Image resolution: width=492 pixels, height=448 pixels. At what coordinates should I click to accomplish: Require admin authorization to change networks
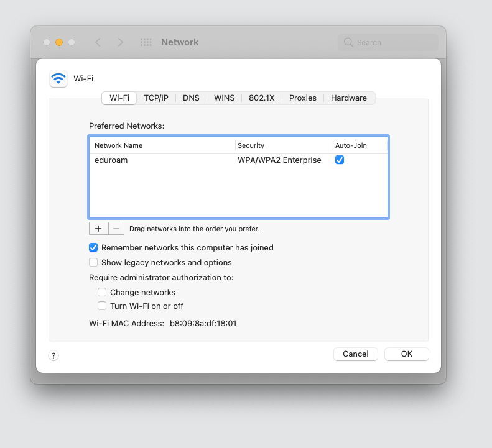pos(102,292)
